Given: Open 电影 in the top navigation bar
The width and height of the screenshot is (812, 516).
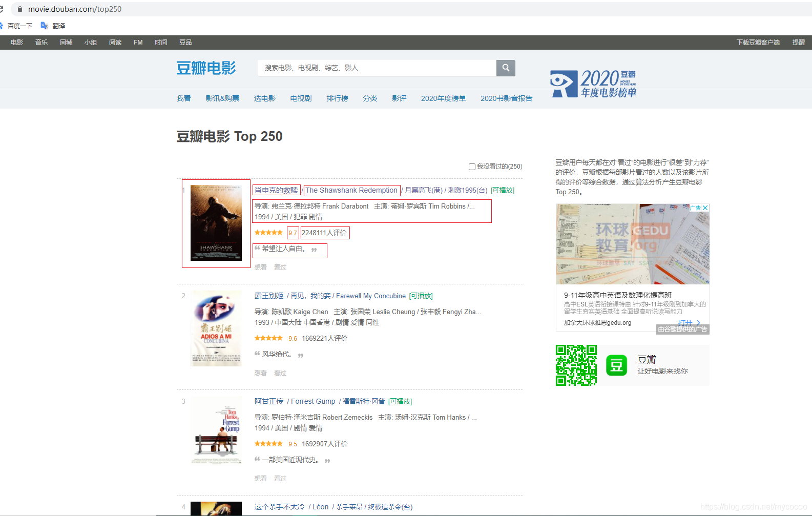Looking at the screenshot, I should [17, 43].
